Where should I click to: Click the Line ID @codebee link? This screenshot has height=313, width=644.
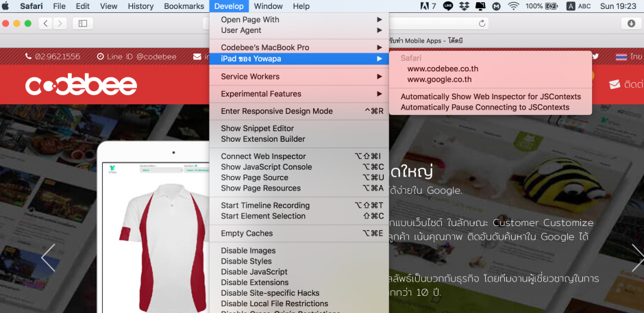[141, 57]
